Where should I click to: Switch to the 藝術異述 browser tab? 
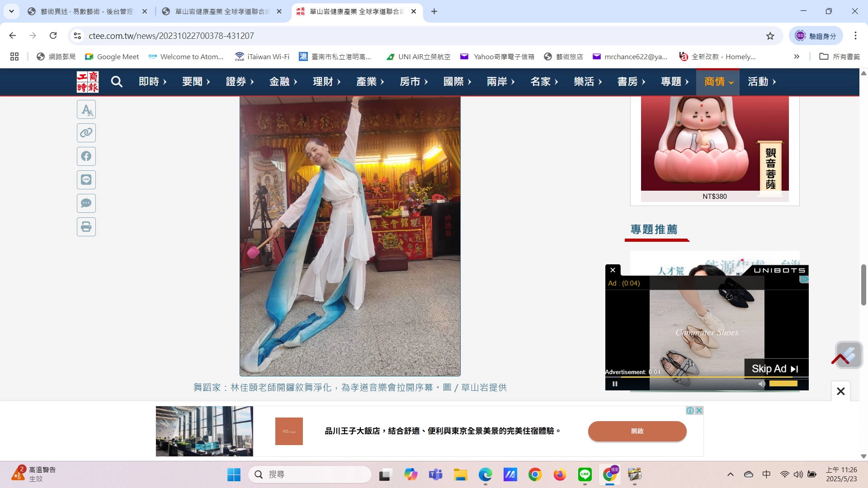click(x=86, y=11)
